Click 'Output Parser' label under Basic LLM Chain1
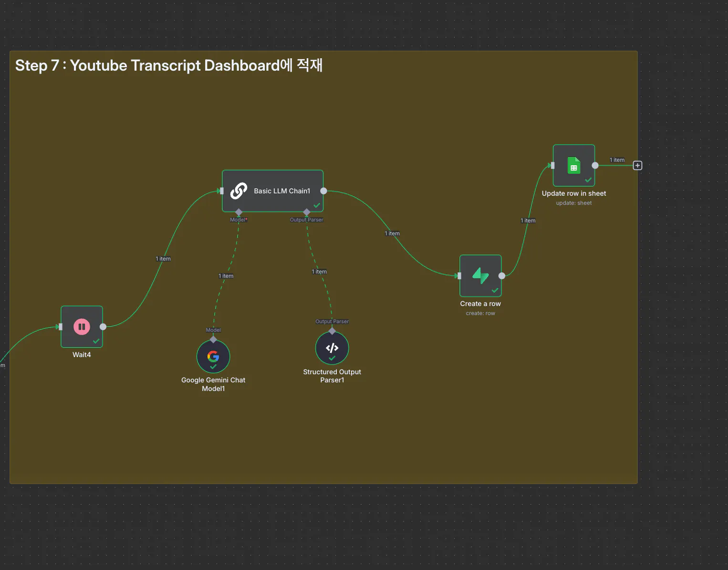Viewport: 728px width, 570px height. coord(307,220)
